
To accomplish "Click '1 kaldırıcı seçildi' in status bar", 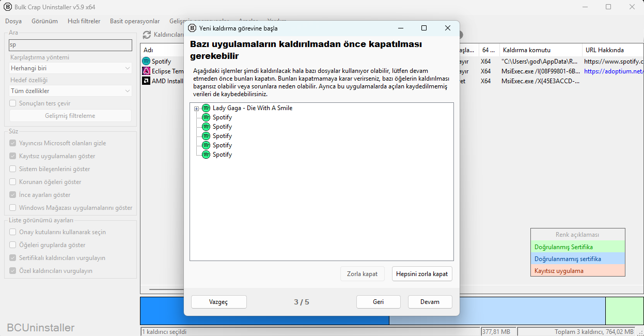I will 164,331.
